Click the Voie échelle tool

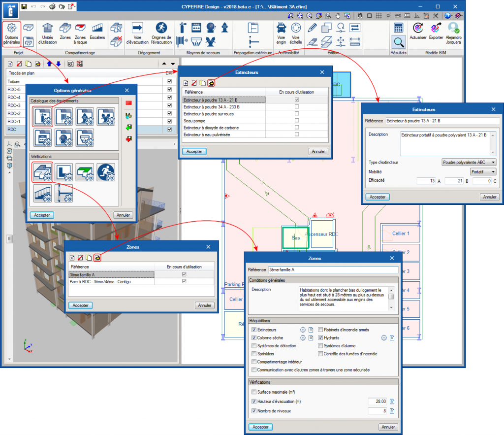[296, 34]
